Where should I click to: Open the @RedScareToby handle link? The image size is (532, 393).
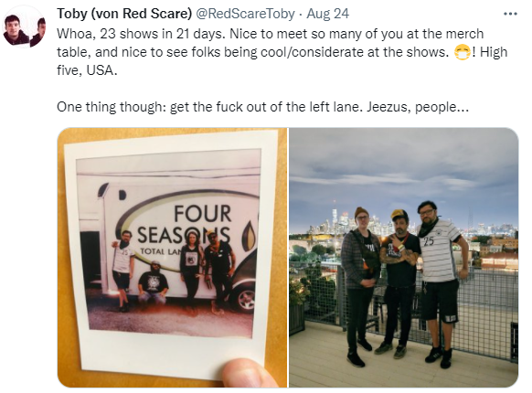pos(245,14)
